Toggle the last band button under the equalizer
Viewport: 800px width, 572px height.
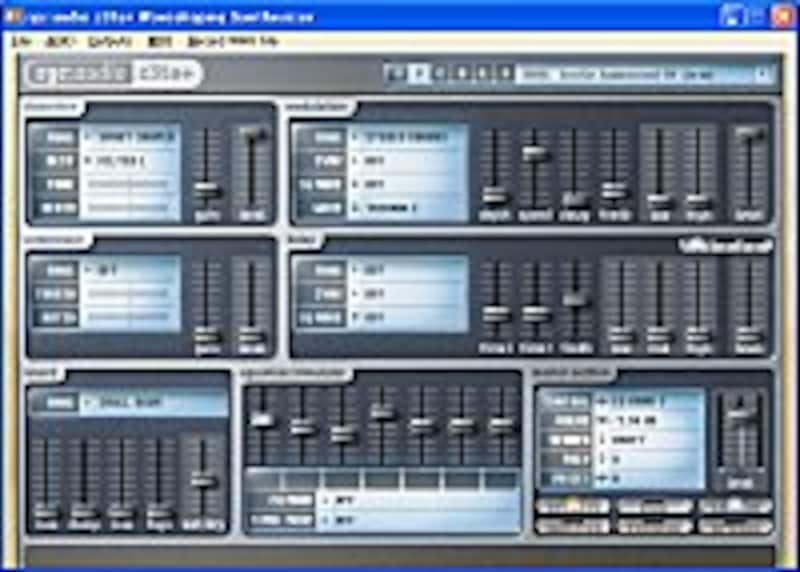[x=501, y=480]
